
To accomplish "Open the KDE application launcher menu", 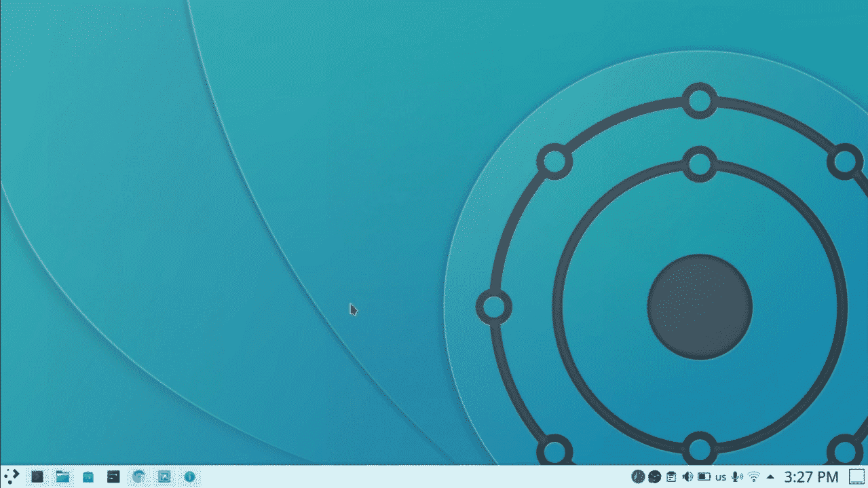I will point(12,476).
